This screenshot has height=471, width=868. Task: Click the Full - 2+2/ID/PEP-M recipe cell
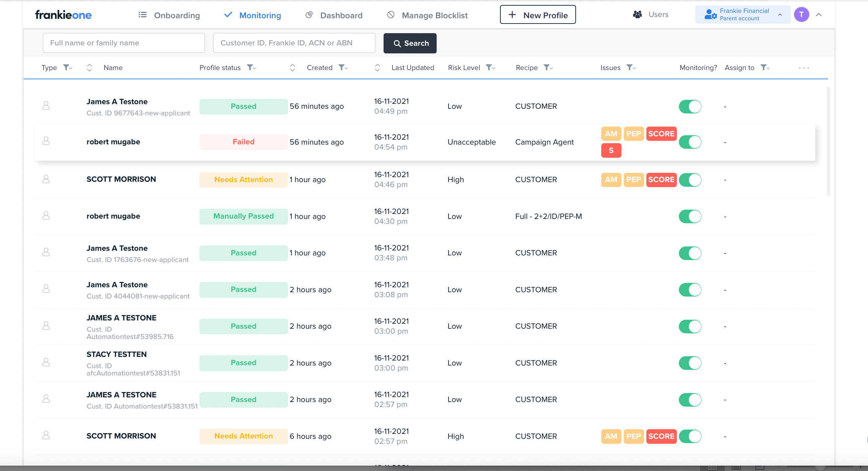pos(548,216)
